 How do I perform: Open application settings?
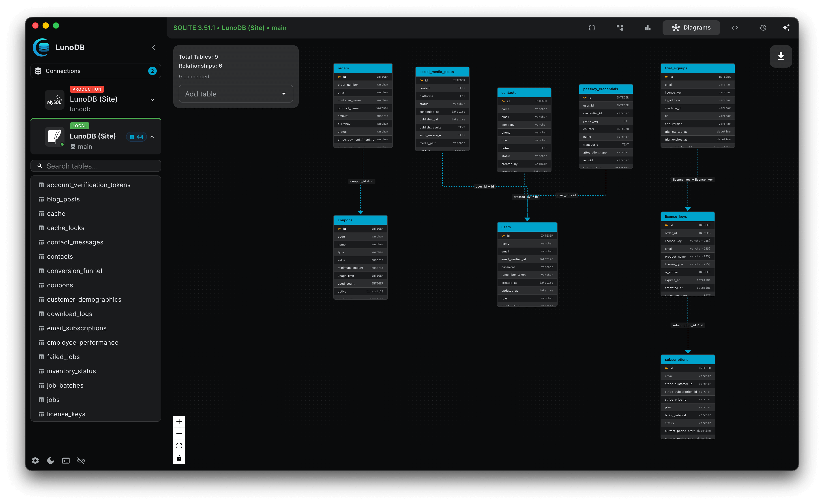pos(35,460)
